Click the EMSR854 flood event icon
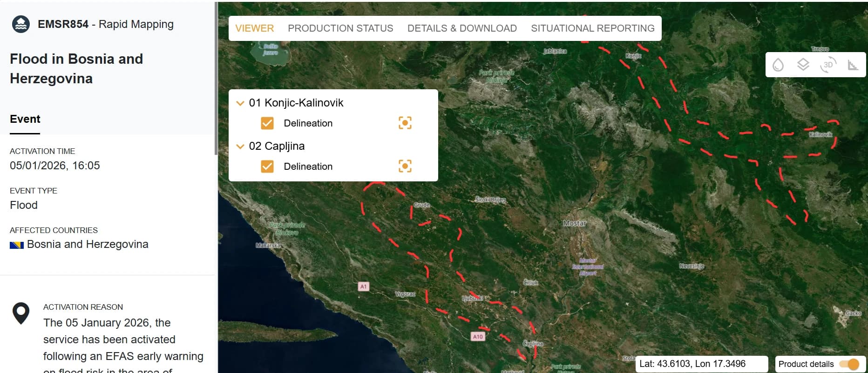The image size is (868, 373). (21, 24)
